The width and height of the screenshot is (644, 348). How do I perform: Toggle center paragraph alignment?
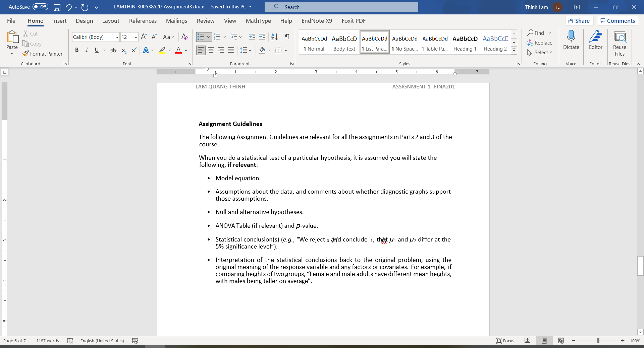(211, 50)
